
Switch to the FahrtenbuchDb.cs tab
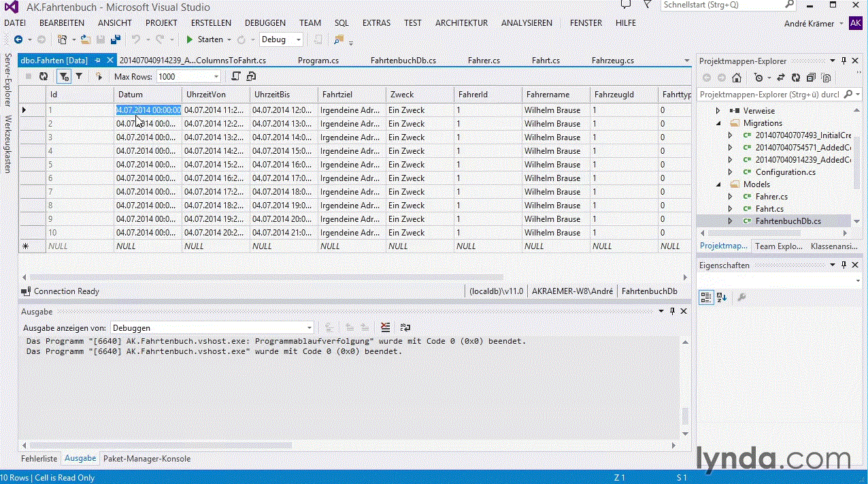403,60
